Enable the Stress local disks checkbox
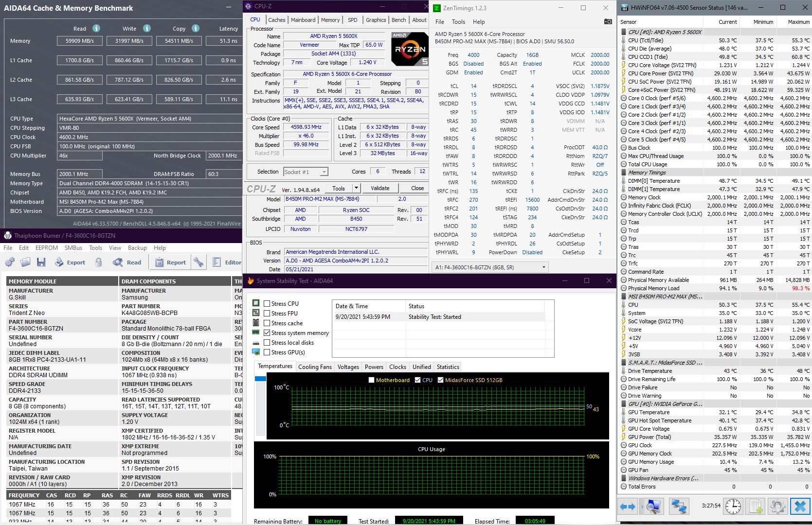Viewport: 812px width, 525px height. [x=267, y=342]
